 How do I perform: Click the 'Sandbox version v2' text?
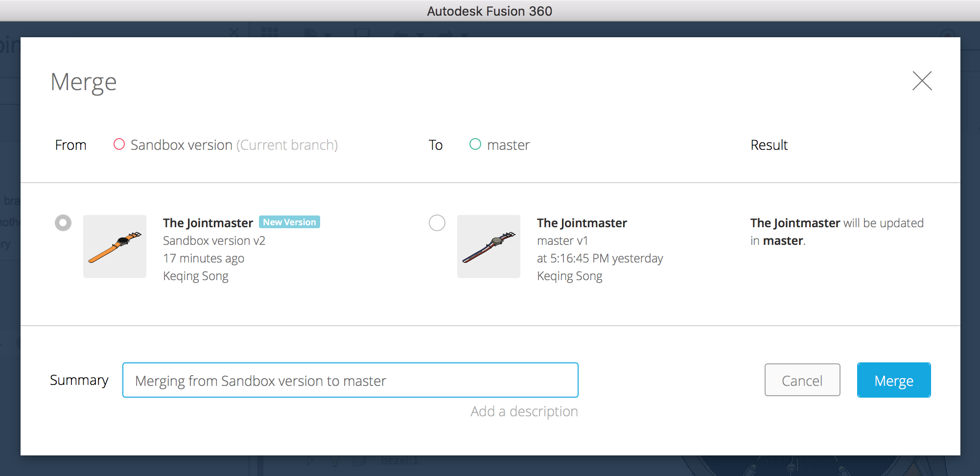(214, 240)
